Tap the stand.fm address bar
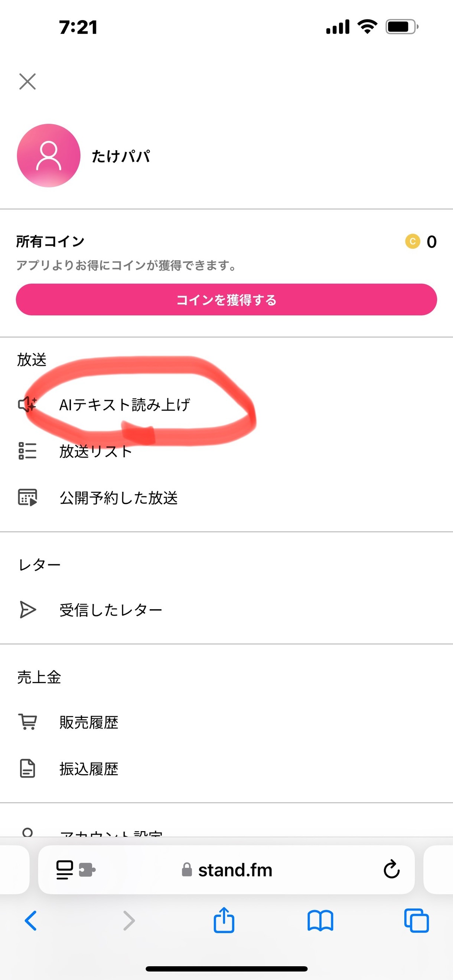This screenshot has width=453, height=980. tap(226, 870)
